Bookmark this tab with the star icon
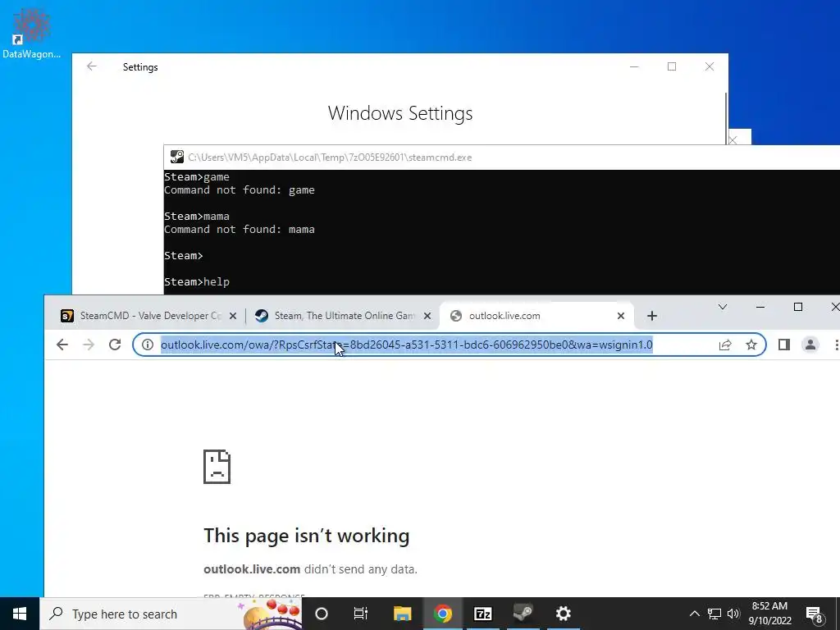 tap(751, 345)
